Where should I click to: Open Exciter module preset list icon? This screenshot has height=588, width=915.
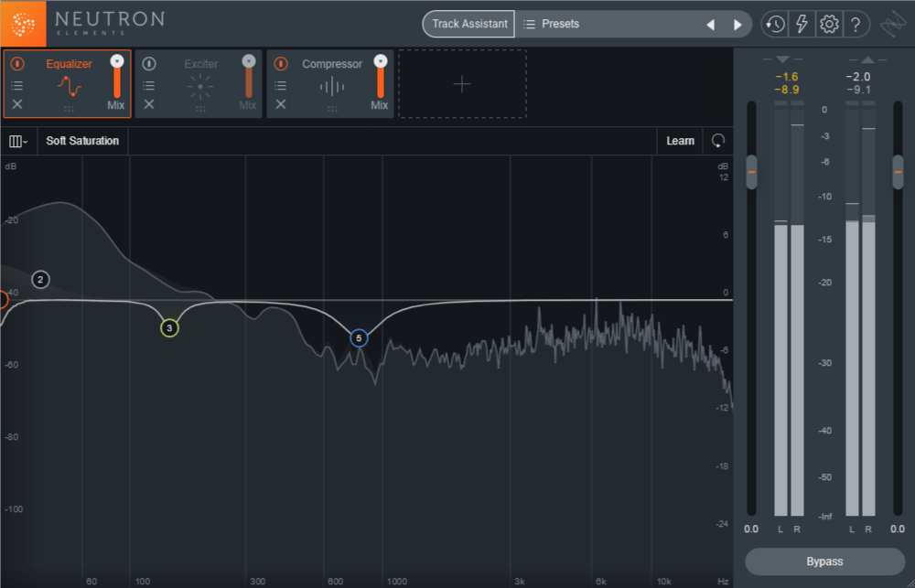[149, 86]
